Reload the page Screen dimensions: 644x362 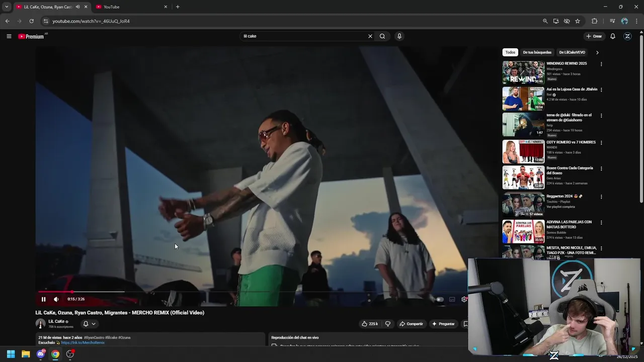tap(31, 21)
